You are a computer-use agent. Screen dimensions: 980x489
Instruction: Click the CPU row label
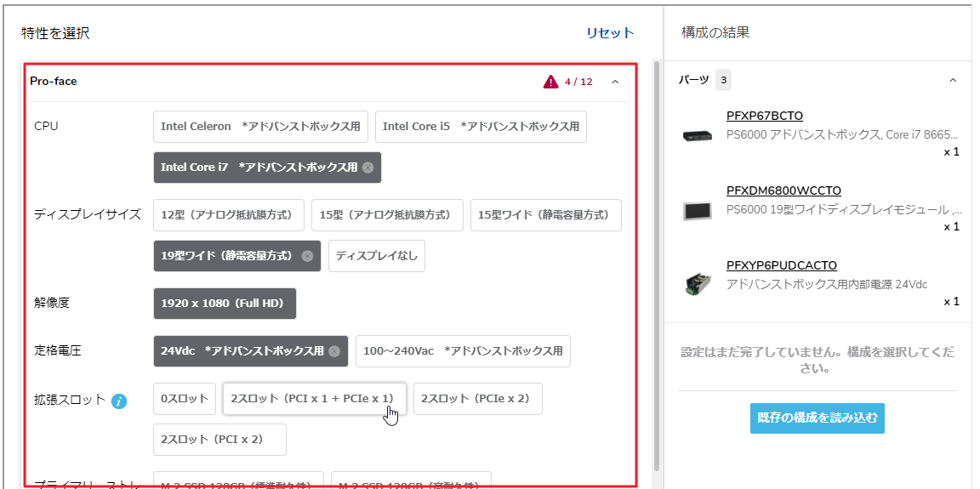[x=46, y=126]
